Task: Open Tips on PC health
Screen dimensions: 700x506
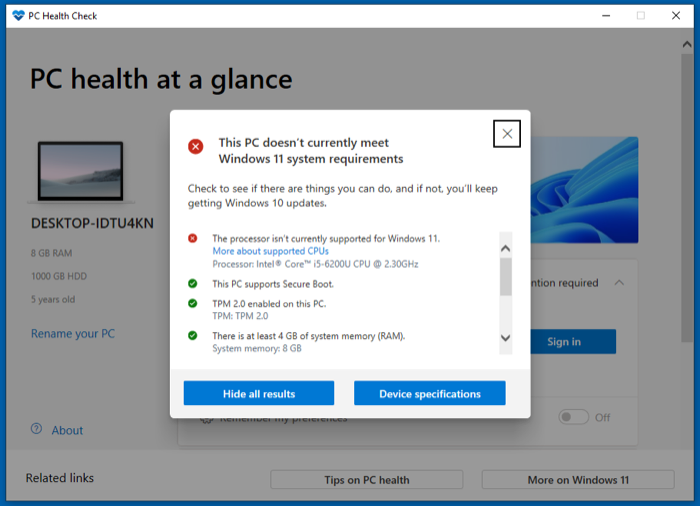Action: [367, 480]
